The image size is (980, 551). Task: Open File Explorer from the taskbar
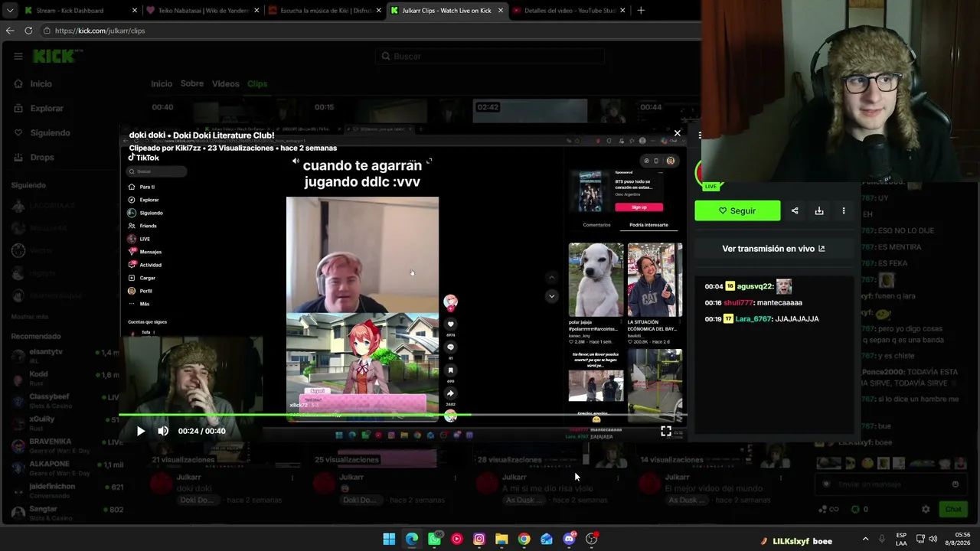click(501, 539)
